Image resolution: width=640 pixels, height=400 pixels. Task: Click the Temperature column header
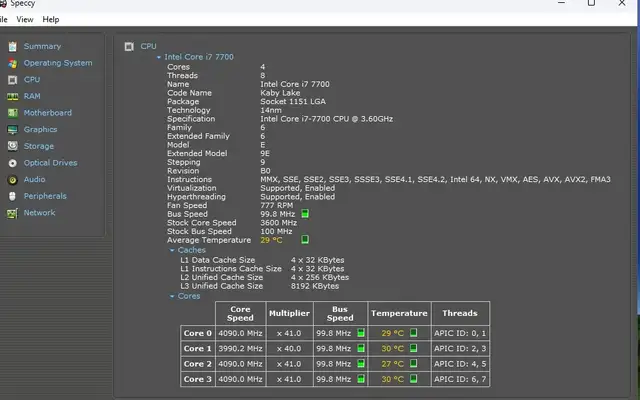tap(399, 313)
